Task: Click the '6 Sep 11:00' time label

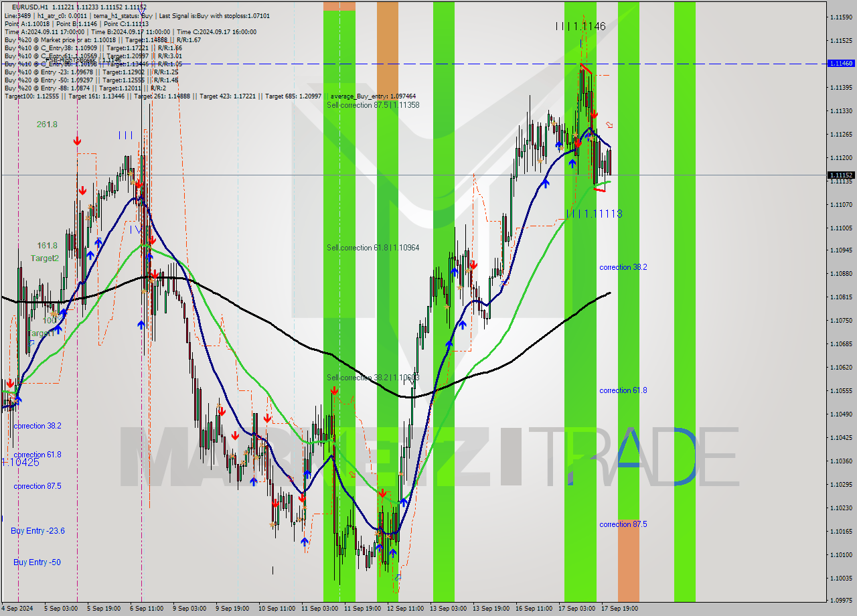Action: tap(146, 609)
